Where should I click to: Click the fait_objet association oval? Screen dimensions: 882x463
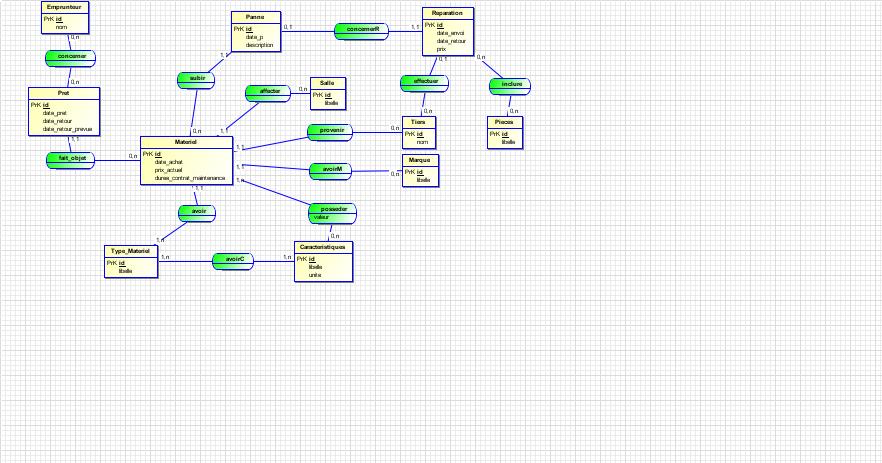pyautogui.click(x=72, y=158)
